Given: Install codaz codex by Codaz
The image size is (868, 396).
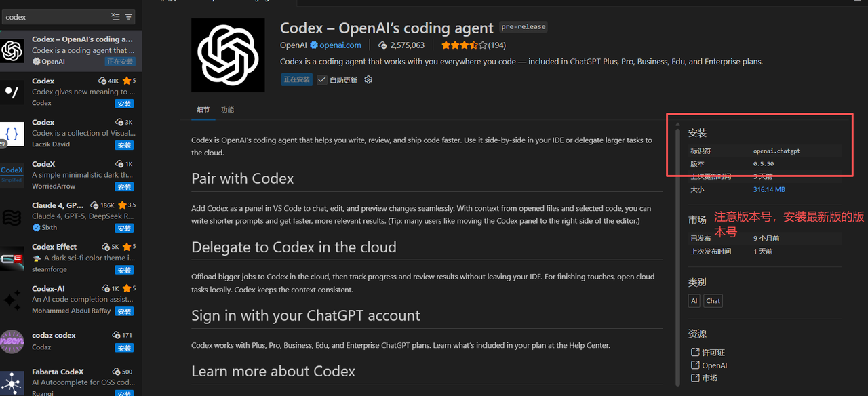Looking at the screenshot, I should [124, 348].
